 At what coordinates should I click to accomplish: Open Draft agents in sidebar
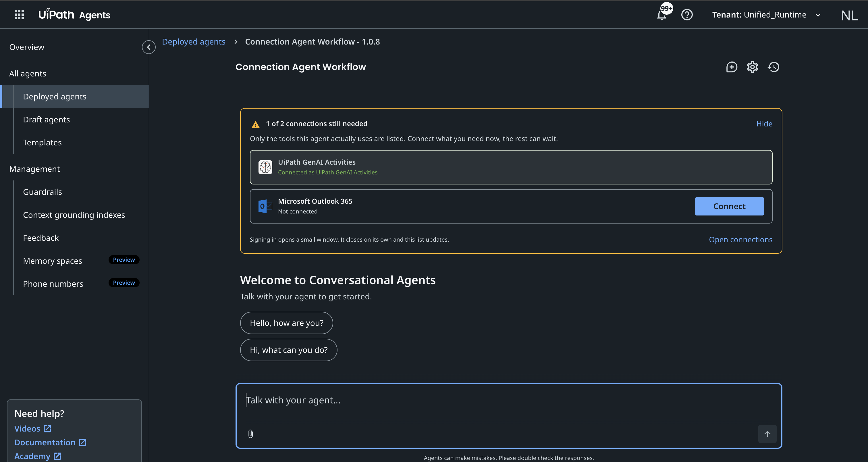pos(47,120)
